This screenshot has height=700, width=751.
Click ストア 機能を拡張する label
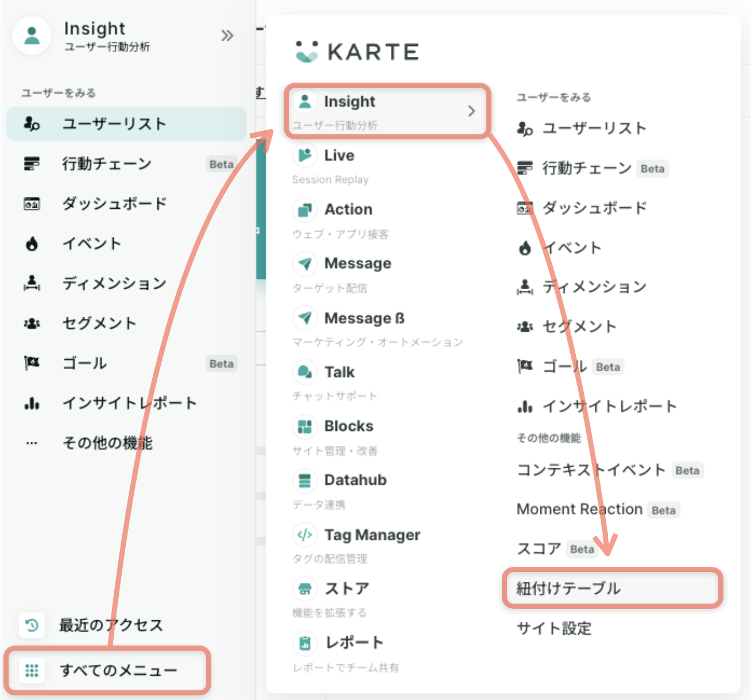pos(330,613)
